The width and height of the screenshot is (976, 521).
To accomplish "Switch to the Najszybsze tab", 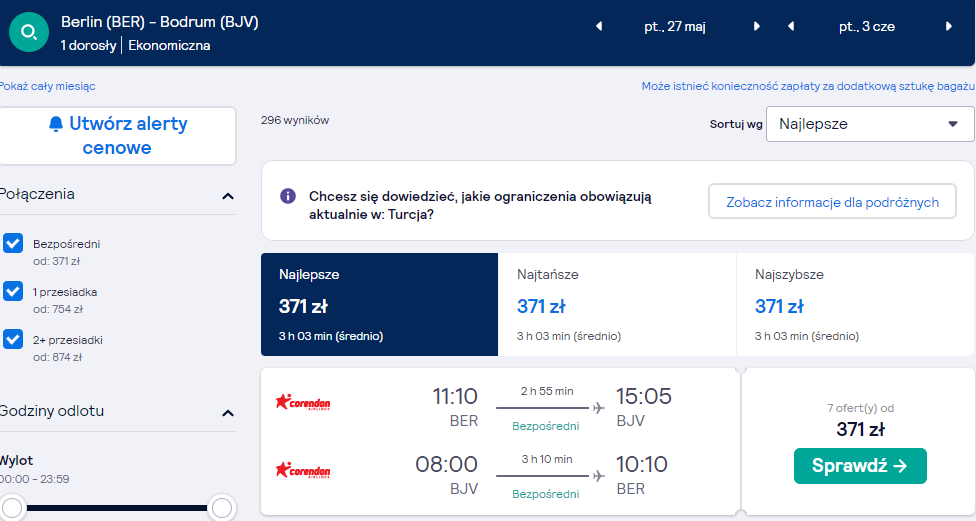I will point(855,304).
